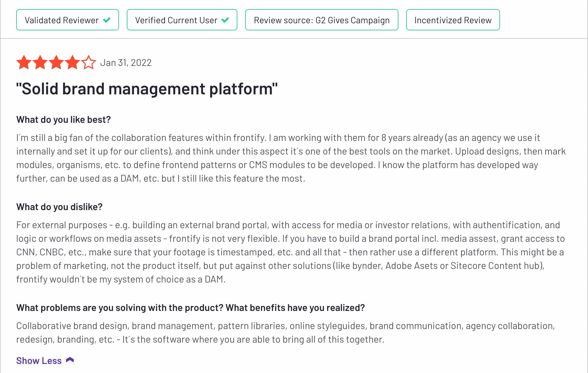Click the second filled rating star
Viewport: 588px width, 373px height.
[x=40, y=62]
